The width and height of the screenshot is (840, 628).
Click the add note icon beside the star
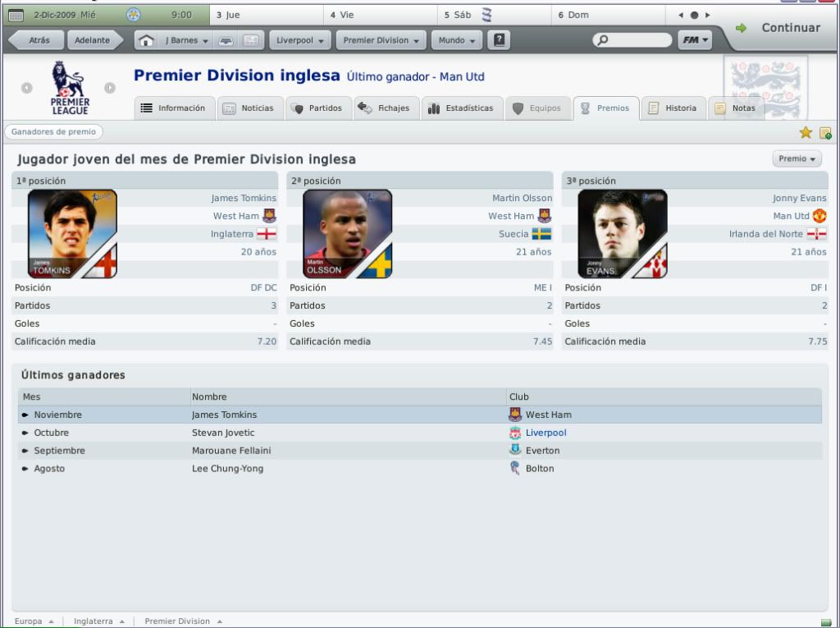(x=825, y=133)
